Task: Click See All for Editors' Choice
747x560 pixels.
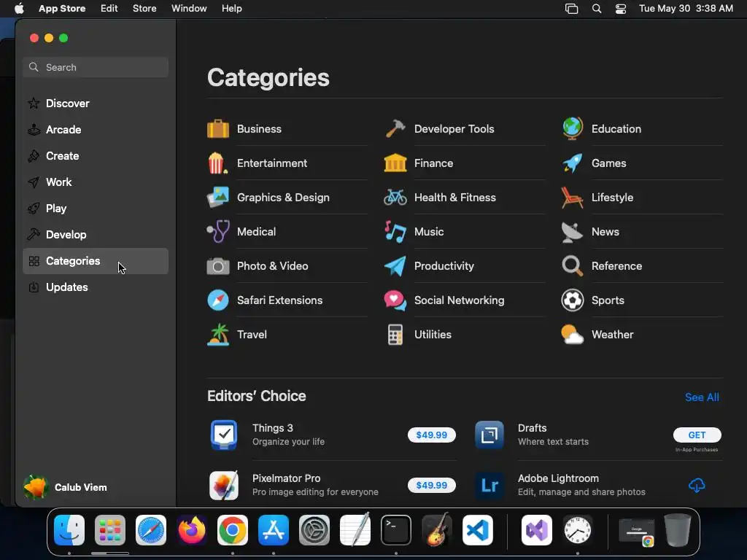Action: 702,397
